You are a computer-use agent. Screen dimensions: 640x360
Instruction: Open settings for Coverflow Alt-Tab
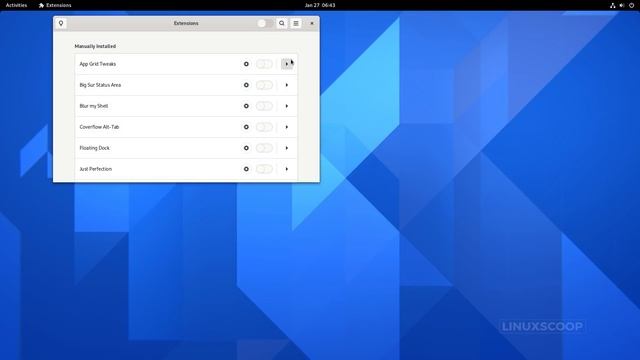point(246,127)
